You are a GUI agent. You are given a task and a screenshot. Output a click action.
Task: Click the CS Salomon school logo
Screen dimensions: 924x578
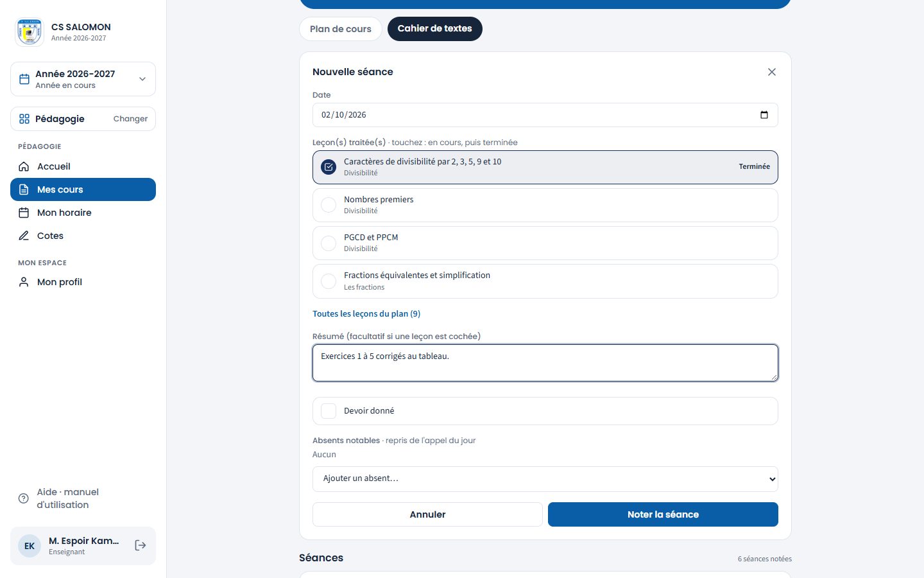(30, 32)
